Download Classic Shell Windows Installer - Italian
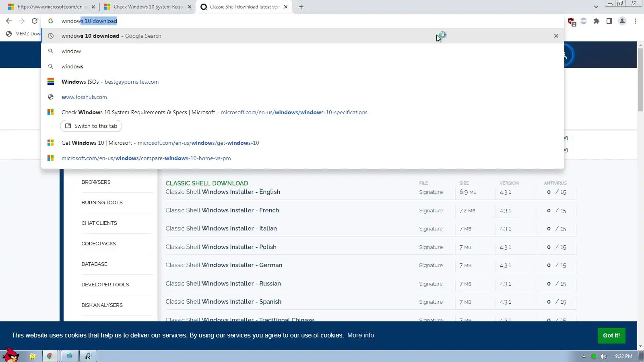 coord(221,228)
